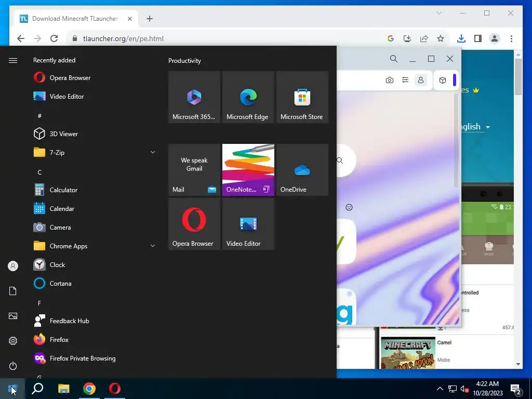Screen dimensions: 532x399
Task: Select the C letter section header
Action: tap(39, 172)
